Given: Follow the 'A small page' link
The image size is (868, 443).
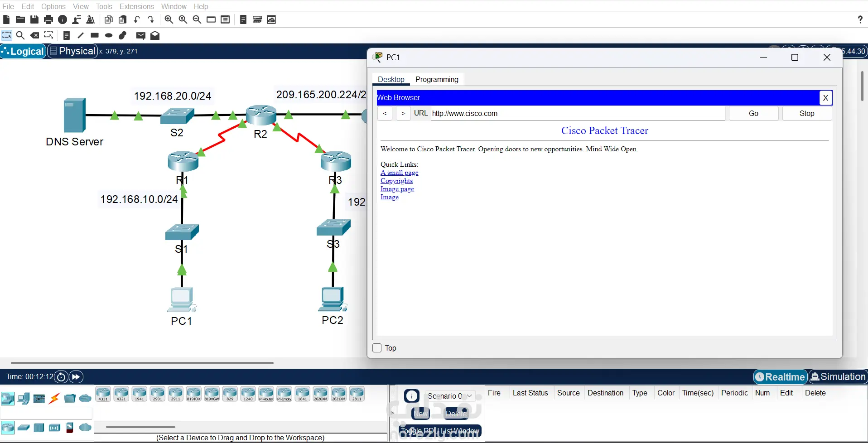Looking at the screenshot, I should [400, 173].
